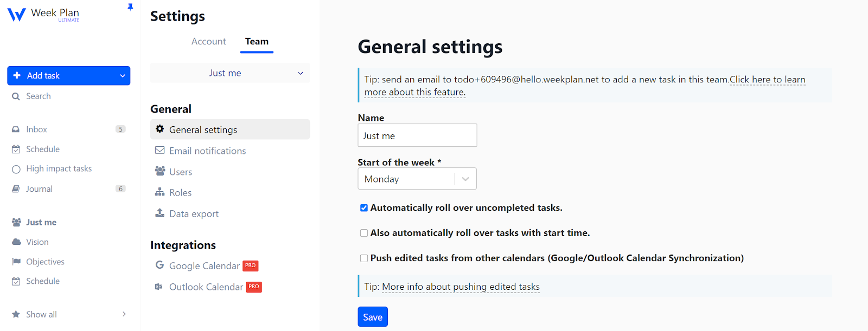Open Data export upload icon

[160, 213]
